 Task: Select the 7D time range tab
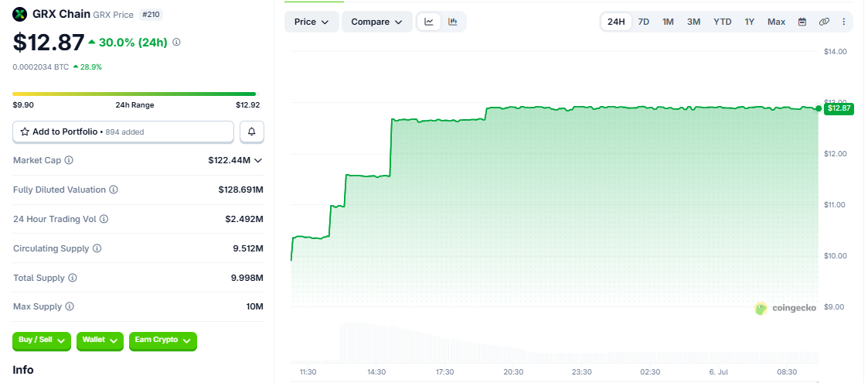point(644,22)
